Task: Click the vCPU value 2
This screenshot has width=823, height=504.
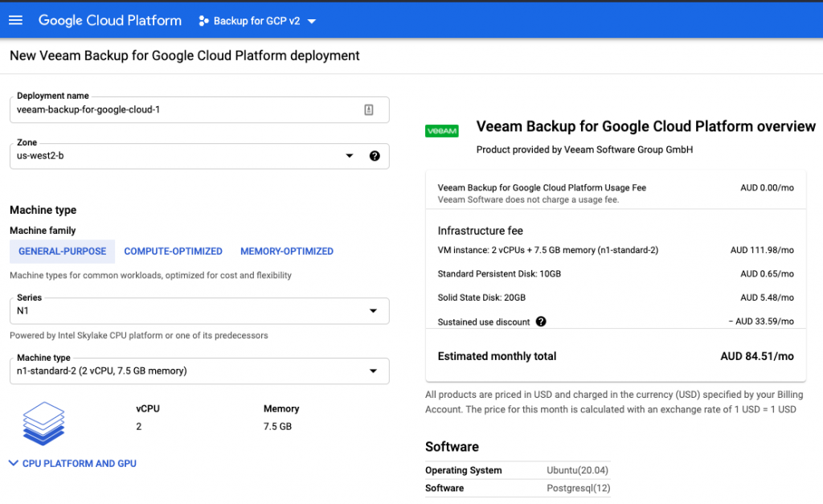Action: (138, 427)
